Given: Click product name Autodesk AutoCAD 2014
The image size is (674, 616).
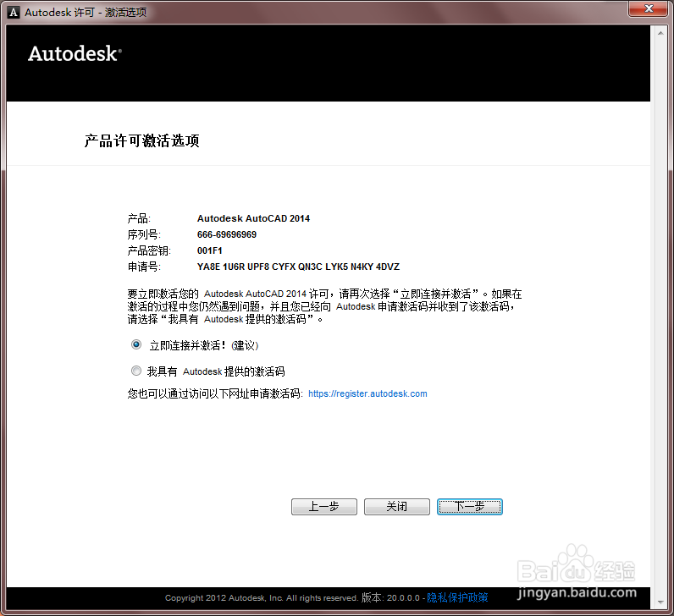Looking at the screenshot, I should click(253, 218).
